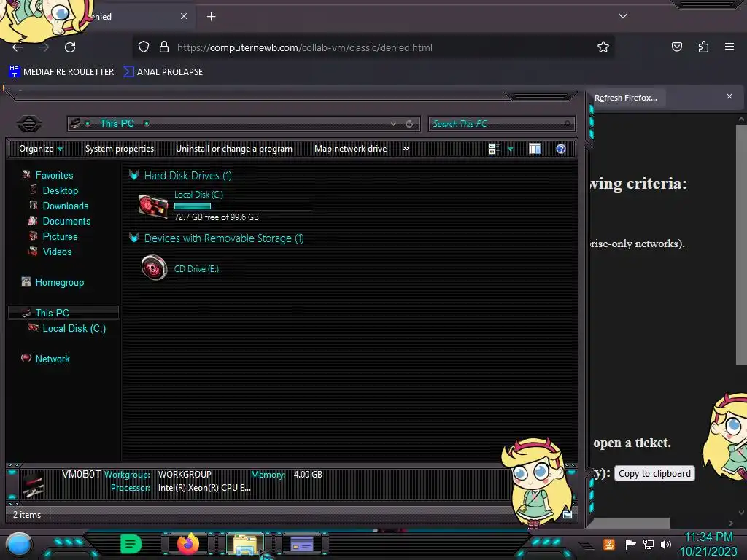Click the taskbar clock 11:34 PM
This screenshot has height=560, width=747.
[x=708, y=537]
